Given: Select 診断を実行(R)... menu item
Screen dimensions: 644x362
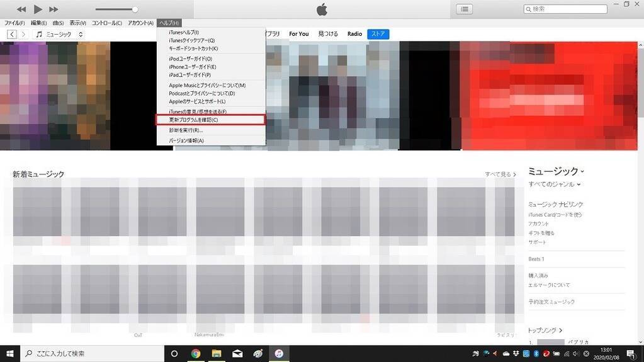Looking at the screenshot, I should (x=211, y=130).
